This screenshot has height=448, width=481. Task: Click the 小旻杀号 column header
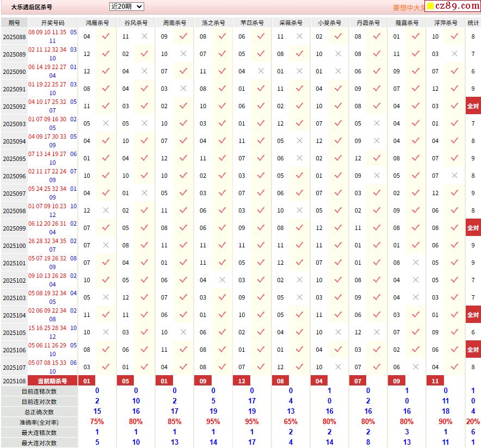329,23
